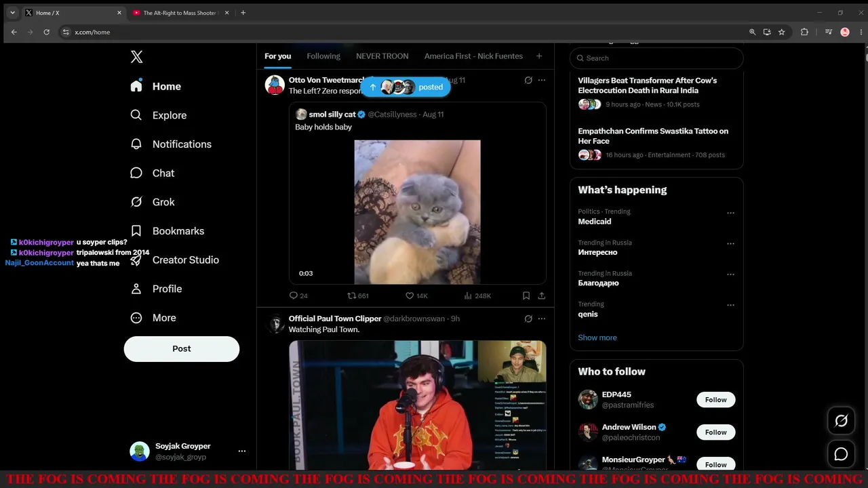Reply to the Otto Von Tweetmarck post

coord(298,296)
